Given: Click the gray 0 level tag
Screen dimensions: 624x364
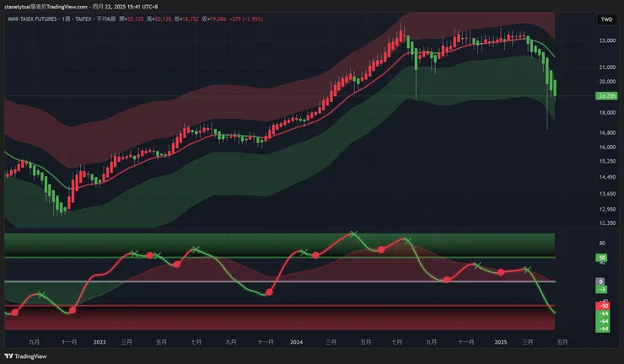Looking at the screenshot, I should click(x=601, y=281).
